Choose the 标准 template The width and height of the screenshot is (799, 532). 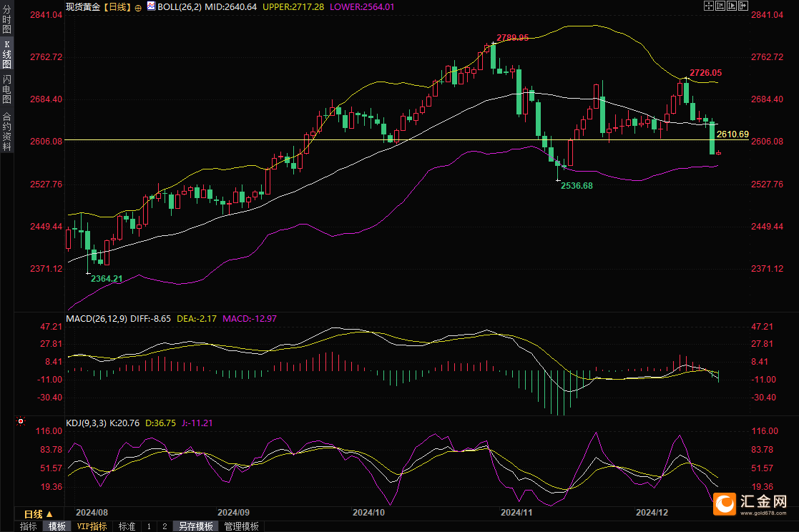pyautogui.click(x=127, y=526)
